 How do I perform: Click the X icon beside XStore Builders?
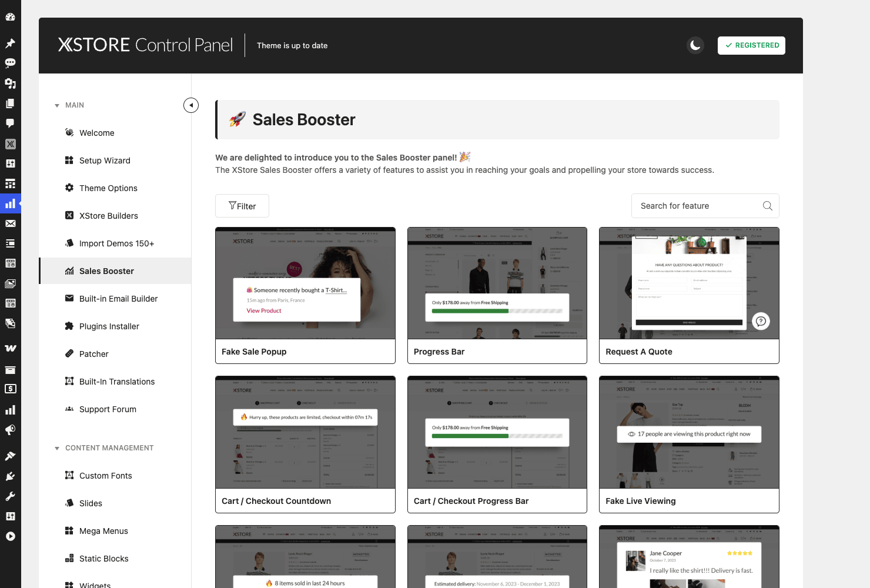pyautogui.click(x=69, y=215)
